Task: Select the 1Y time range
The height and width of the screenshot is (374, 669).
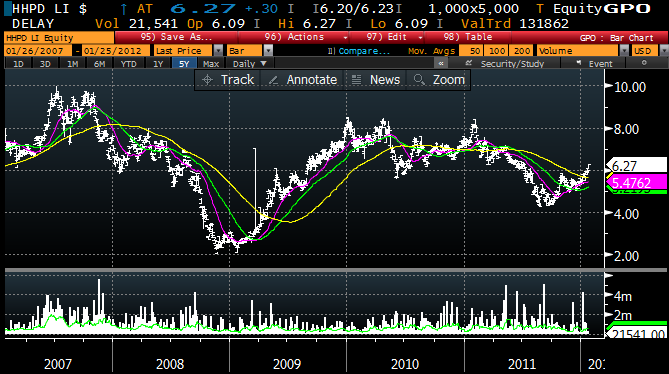Action: (158, 64)
